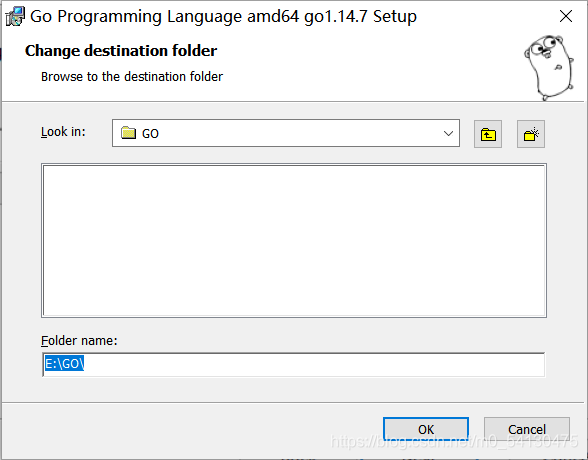The image size is (588, 460).
Task: Click the Go gopher mascot image
Action: [x=549, y=67]
